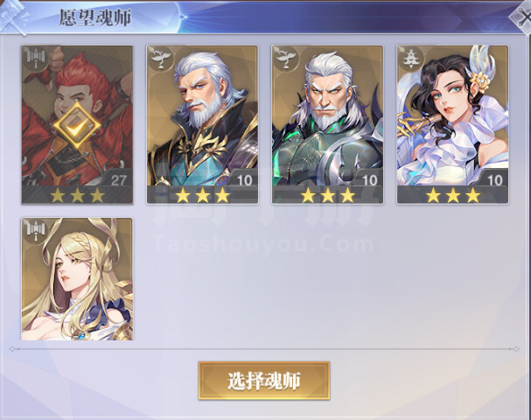The image size is (531, 420).
Task: Select the green-armored white-bearded elder card
Action: 327,124
